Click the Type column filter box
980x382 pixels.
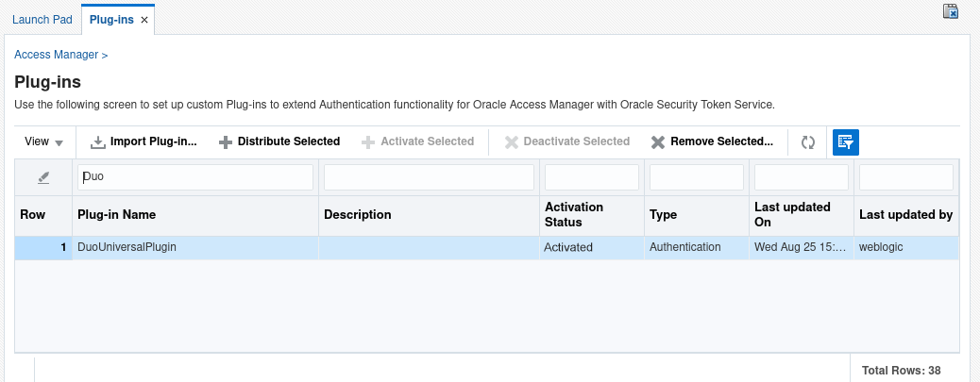tap(697, 177)
